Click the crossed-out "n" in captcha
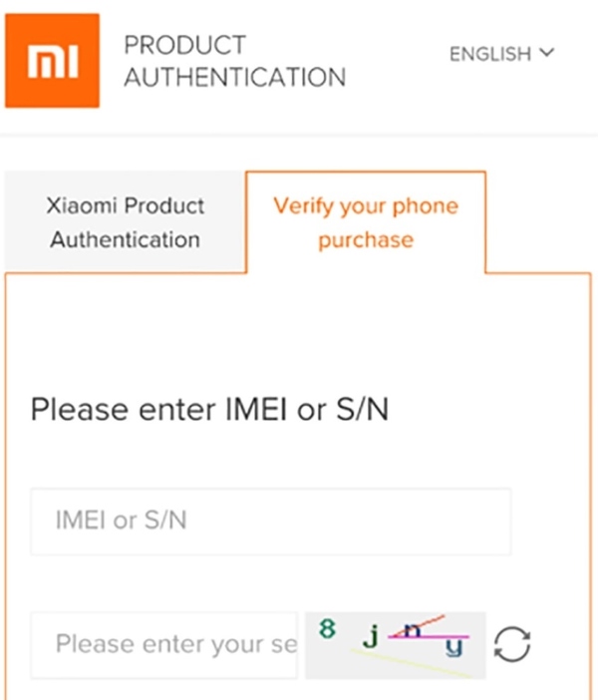 point(411,629)
